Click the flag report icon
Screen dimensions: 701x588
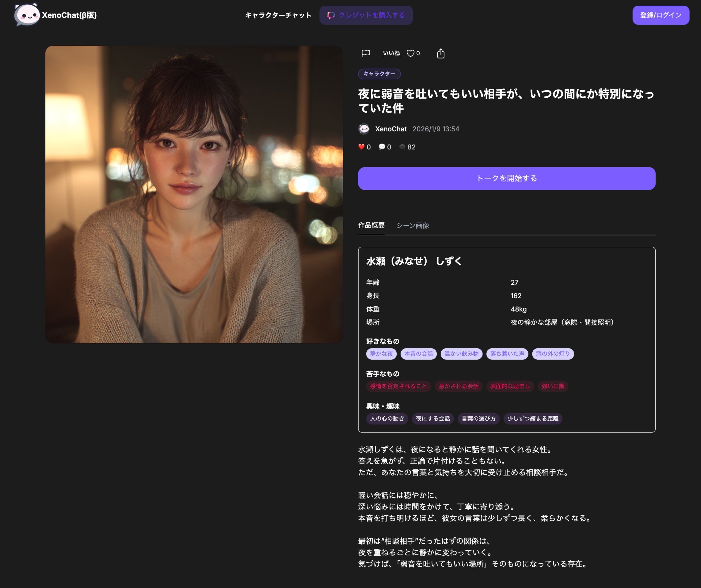coord(366,53)
